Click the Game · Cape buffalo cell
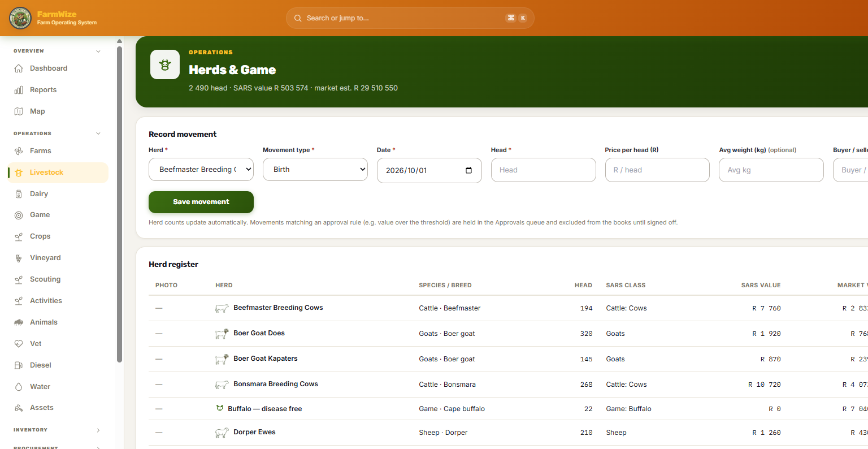Screen dimensions: 868x449 [452, 409]
